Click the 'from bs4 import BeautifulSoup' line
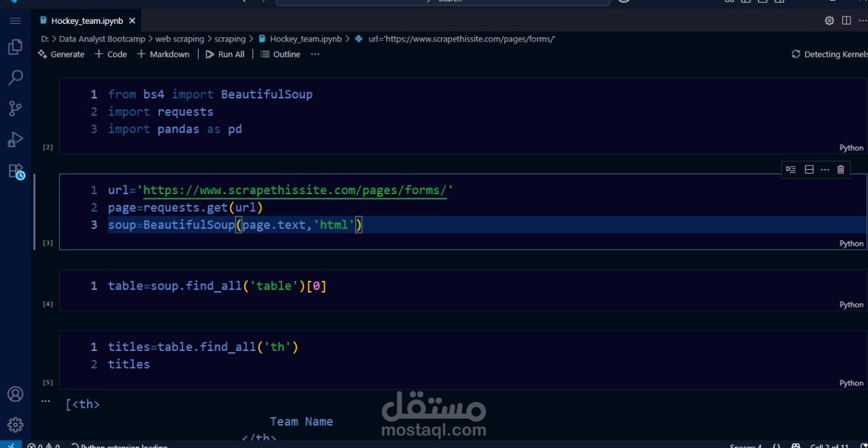The image size is (868, 448). point(210,94)
